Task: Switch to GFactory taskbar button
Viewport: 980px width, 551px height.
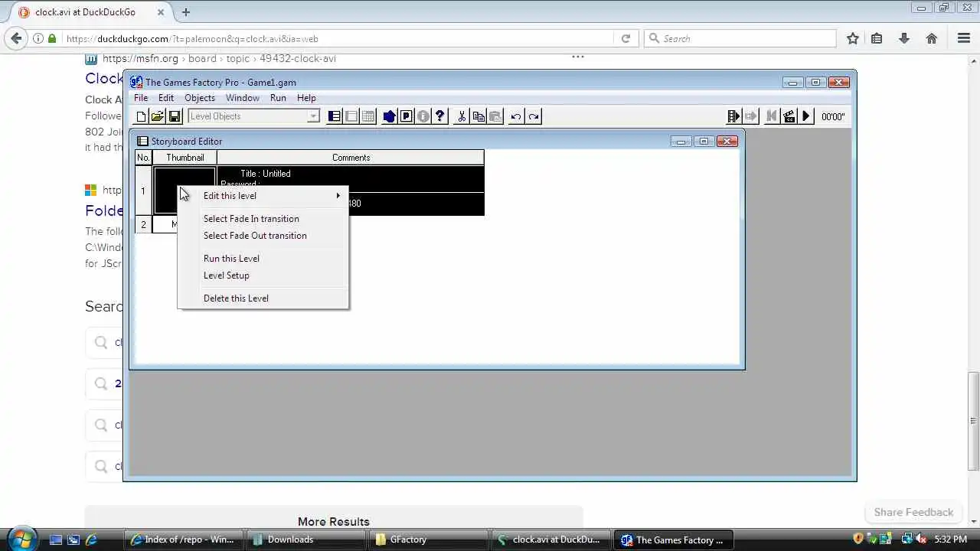Action: 427,540
